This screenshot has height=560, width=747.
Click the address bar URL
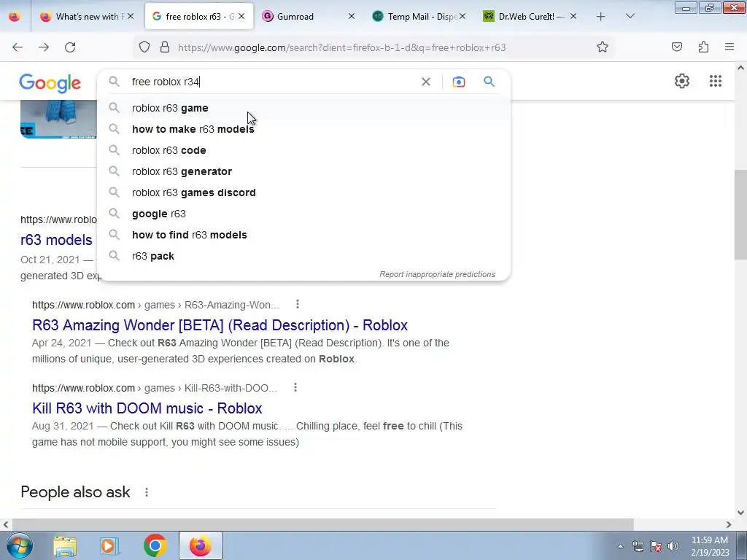pos(341,47)
